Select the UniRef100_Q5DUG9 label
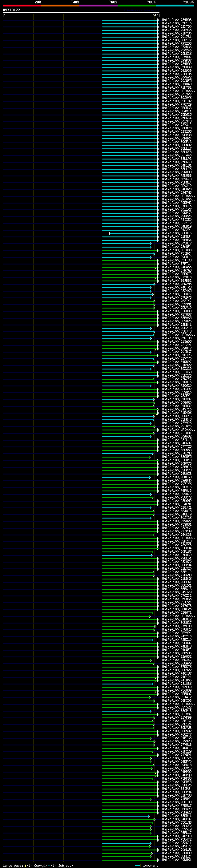Screen dimensions: 197x868 177,67
